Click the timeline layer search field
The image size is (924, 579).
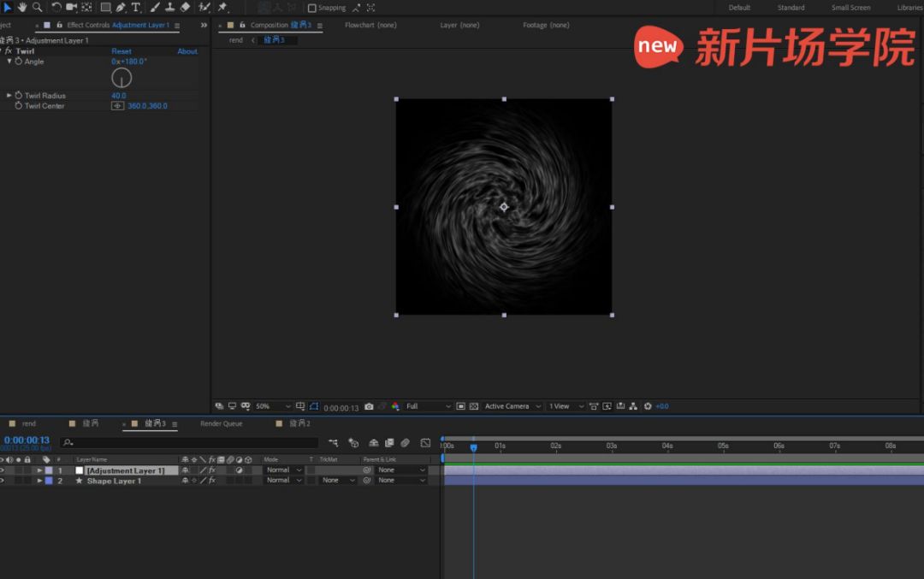click(188, 443)
